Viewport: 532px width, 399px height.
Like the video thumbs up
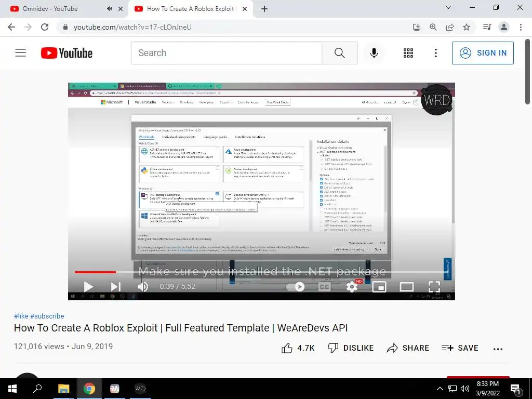coord(298,348)
